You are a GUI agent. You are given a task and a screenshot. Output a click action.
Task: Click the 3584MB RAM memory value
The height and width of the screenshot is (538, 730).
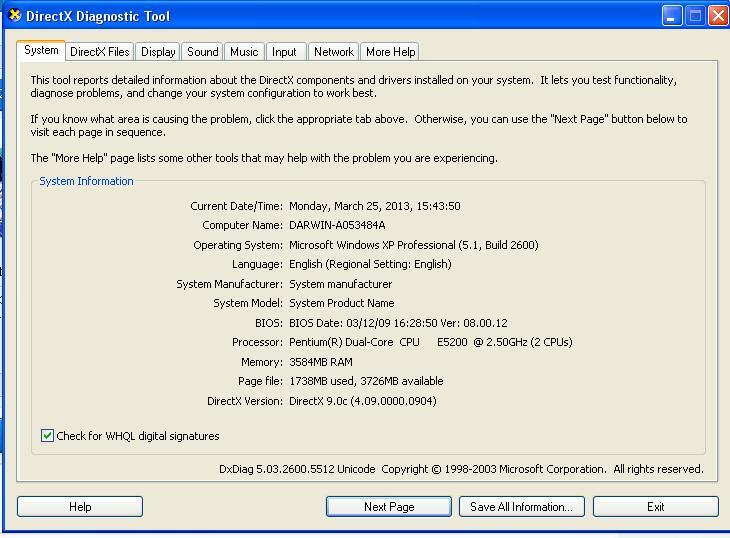click(321, 362)
